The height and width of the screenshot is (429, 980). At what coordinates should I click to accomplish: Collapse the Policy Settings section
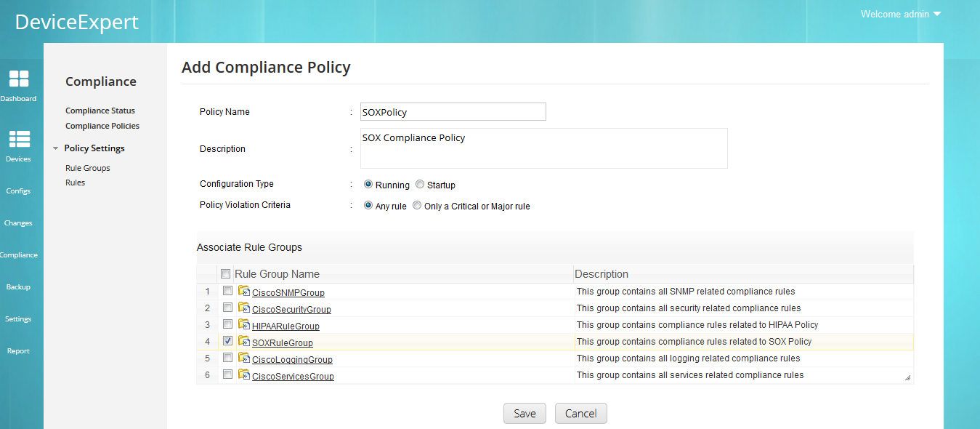click(x=56, y=148)
